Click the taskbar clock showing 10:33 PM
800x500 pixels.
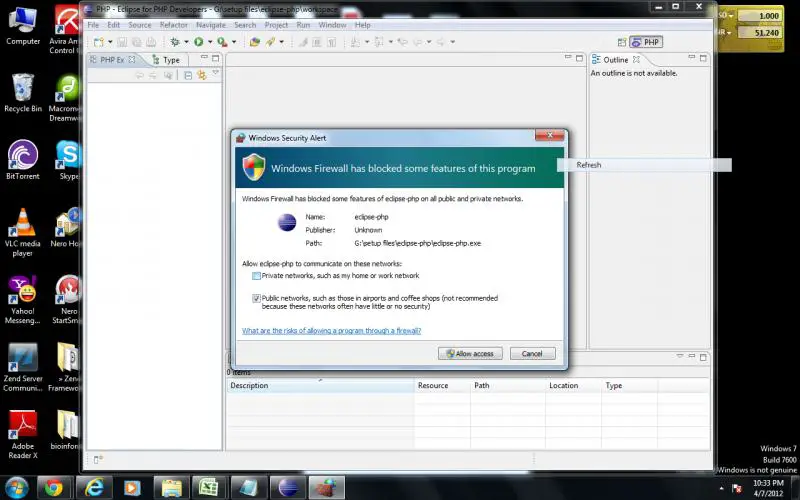tap(768, 488)
